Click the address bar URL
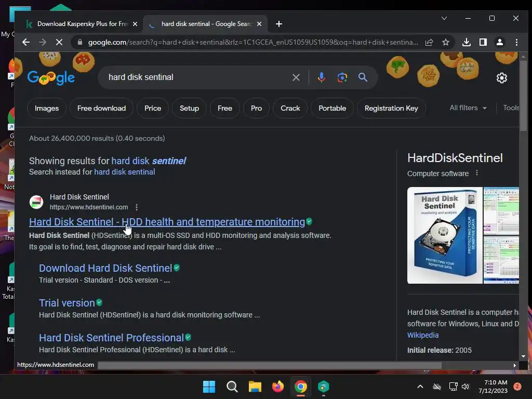Screen dimensions: 532x399 click(x=253, y=42)
